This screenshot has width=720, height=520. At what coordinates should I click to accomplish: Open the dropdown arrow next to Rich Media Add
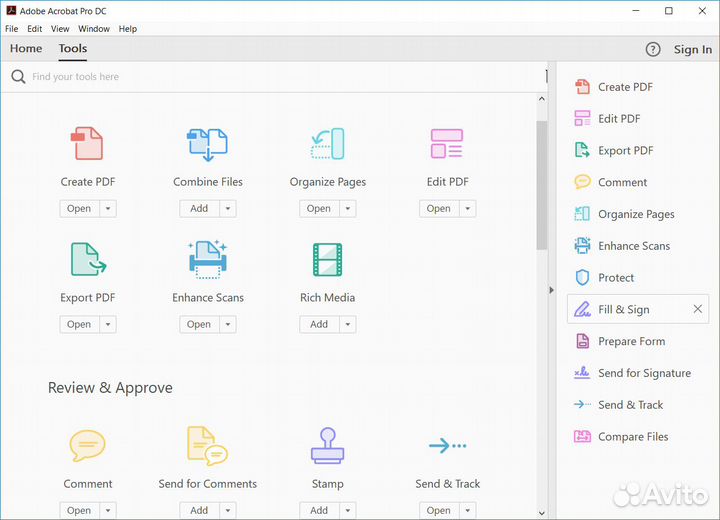tap(348, 324)
